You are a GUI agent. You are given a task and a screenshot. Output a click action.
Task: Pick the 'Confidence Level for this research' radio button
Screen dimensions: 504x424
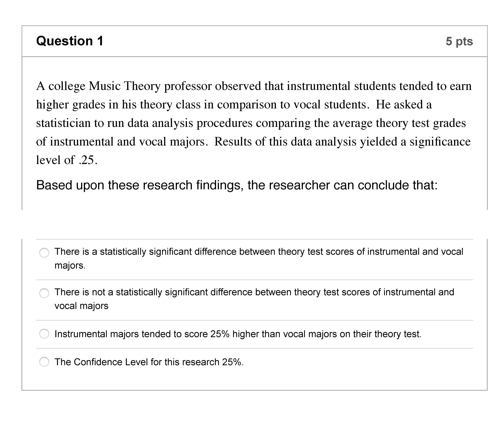pyautogui.click(x=44, y=362)
